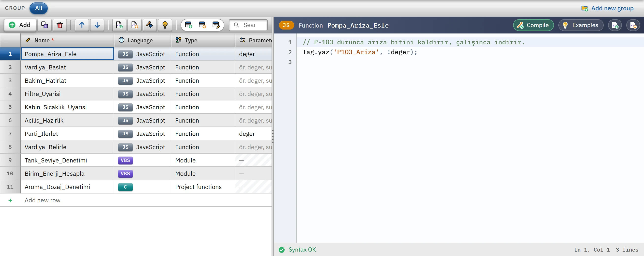Select the Acilis_Hazirlik row name
Image resolution: width=644 pixels, height=256 pixels.
coord(67,120)
